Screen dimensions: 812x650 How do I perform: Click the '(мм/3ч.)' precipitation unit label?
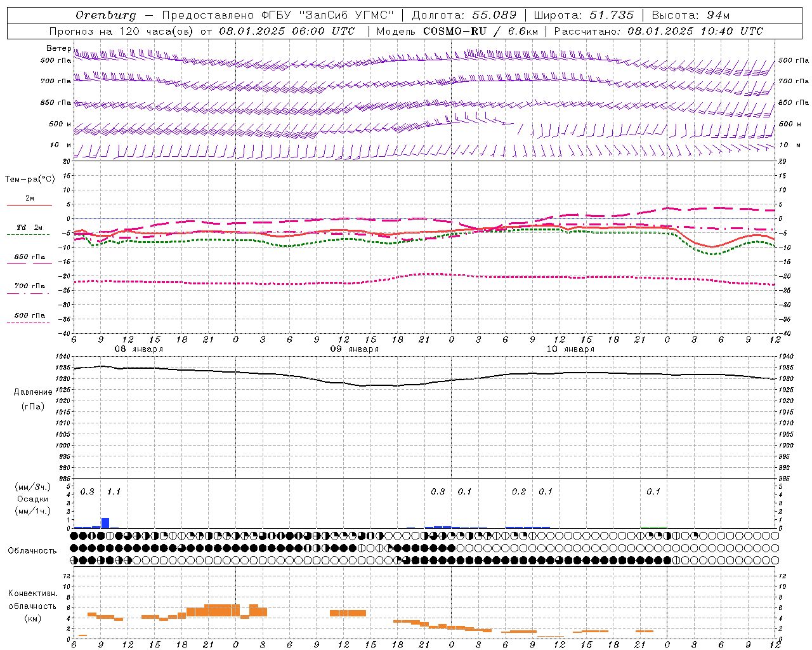click(x=33, y=487)
